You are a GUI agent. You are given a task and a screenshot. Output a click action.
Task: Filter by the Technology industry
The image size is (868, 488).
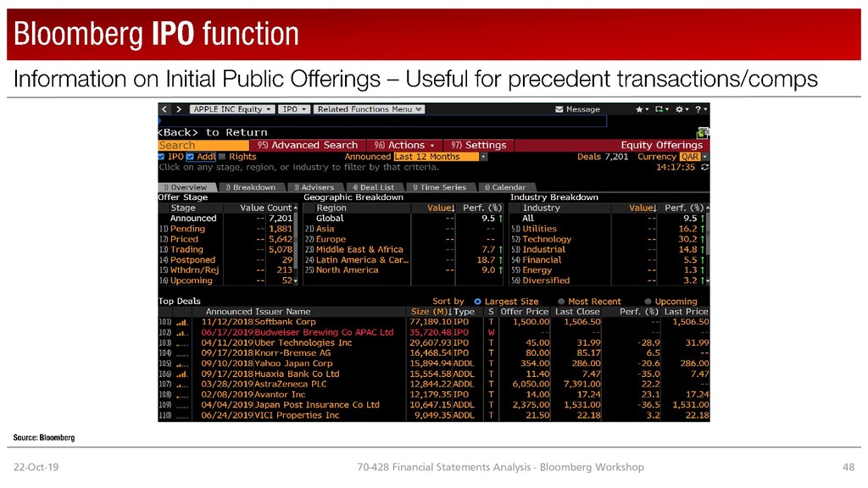pos(547,239)
